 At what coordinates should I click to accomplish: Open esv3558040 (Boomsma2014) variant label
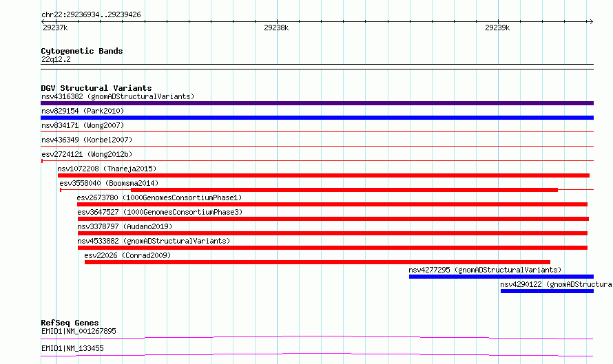pyautogui.click(x=109, y=183)
